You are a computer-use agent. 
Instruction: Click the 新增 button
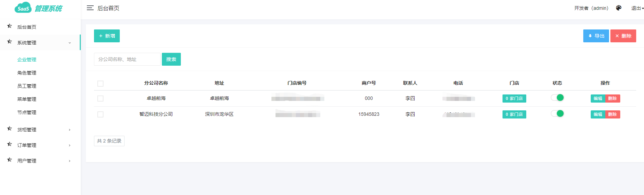tap(107, 36)
